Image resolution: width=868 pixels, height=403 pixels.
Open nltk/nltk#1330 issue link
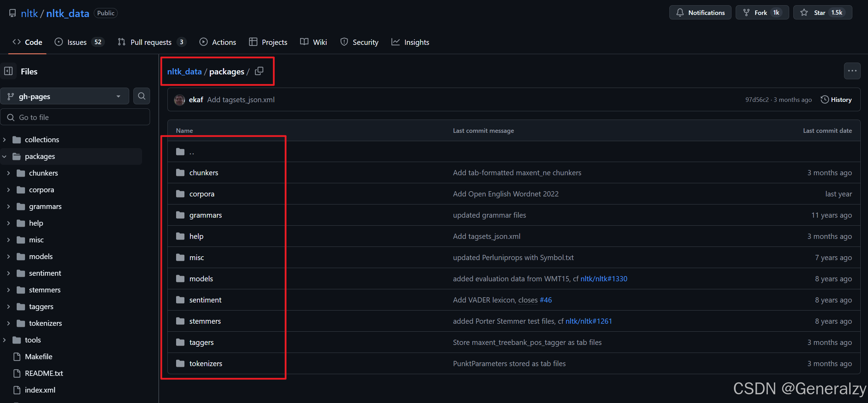[x=604, y=279]
